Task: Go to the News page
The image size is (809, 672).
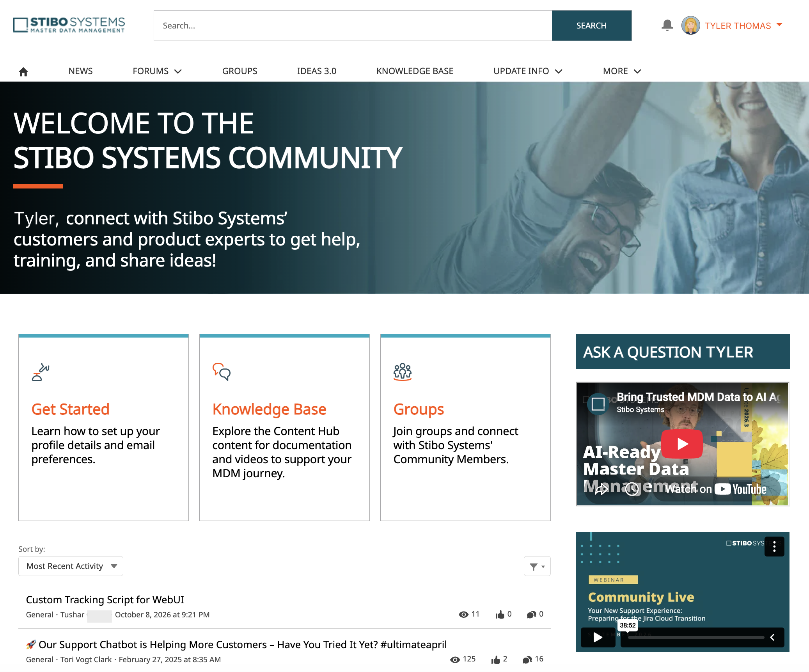Action: [x=81, y=71]
